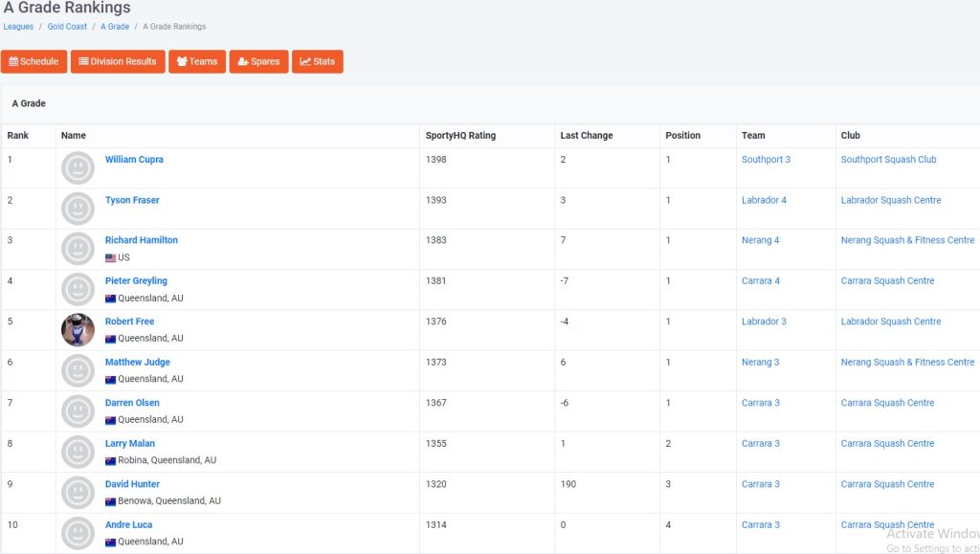Image resolution: width=980 pixels, height=554 pixels.
Task: Open the Labrador 3 team link
Action: 764,321
